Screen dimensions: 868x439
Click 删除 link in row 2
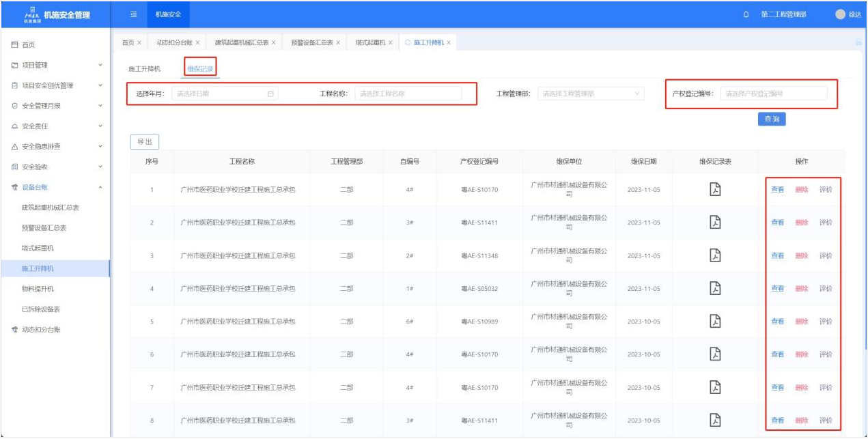(801, 223)
